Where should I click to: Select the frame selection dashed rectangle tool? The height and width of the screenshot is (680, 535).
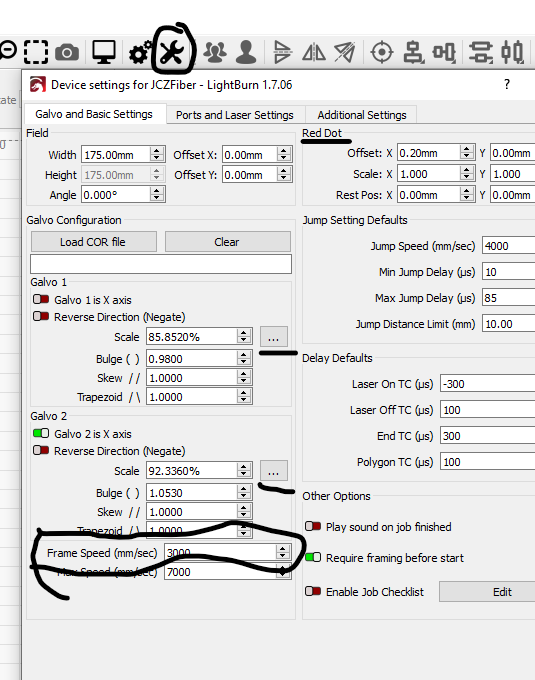coord(36,52)
